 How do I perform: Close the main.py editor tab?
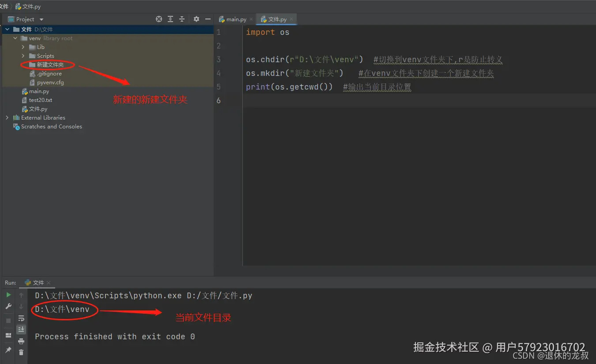tap(251, 19)
